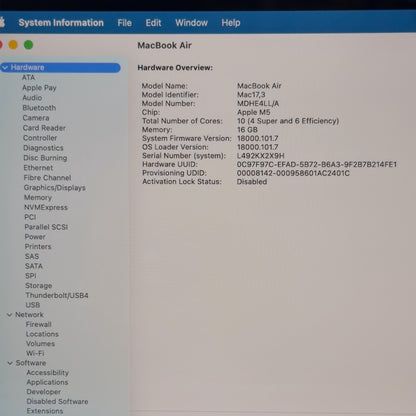The image size is (416, 416).
Task: Click the green zoom window button
Action: (x=29, y=45)
